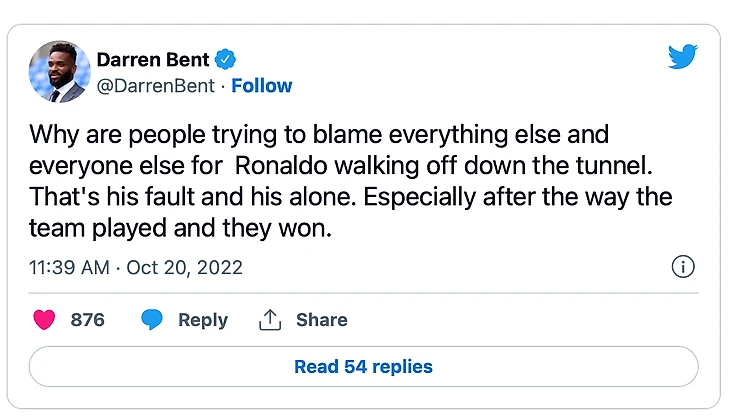Open Darren Bent's profile avatar
Screen dimensions: 730x416
click(54, 72)
